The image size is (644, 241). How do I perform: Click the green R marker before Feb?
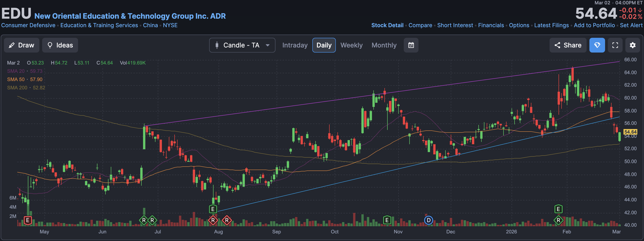click(x=558, y=220)
